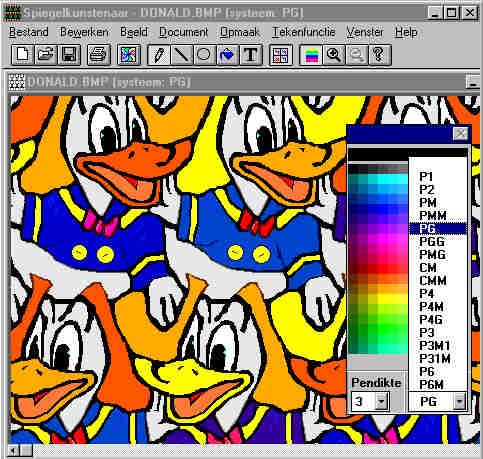Open a file with the folder icon
The width and height of the screenshot is (483, 459).
46,54
